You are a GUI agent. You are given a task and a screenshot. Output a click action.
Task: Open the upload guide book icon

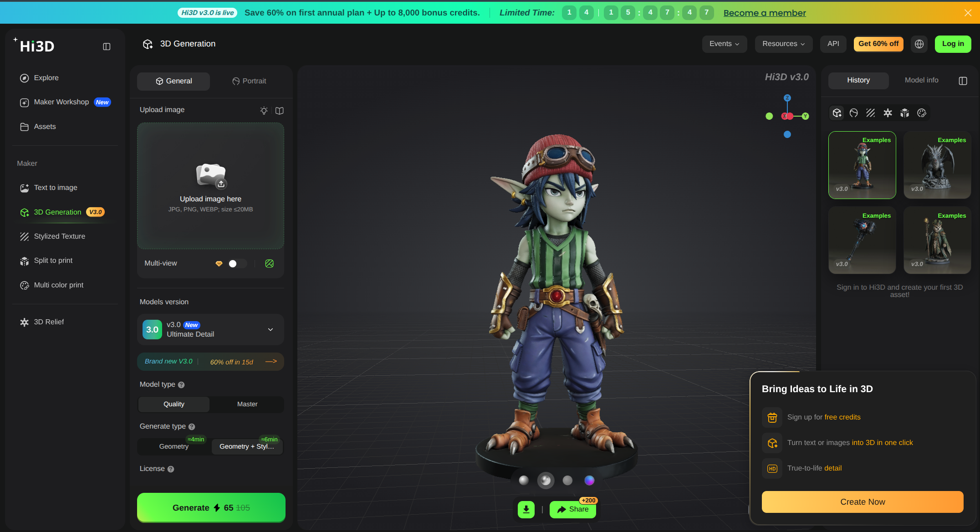280,111
